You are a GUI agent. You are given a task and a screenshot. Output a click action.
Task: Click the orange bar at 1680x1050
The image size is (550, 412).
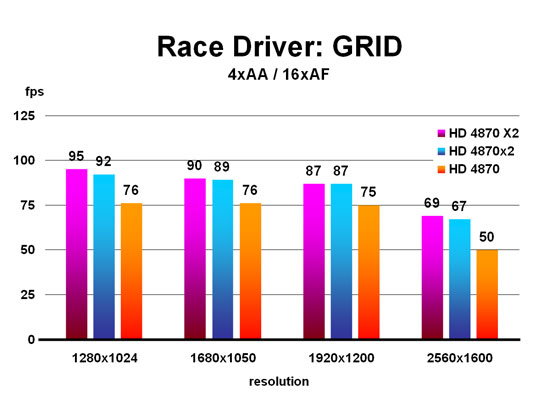point(250,271)
